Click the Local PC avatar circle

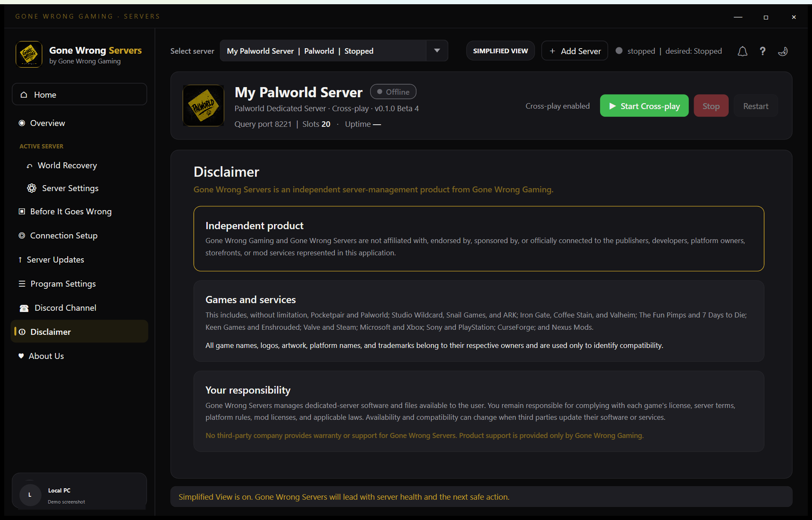pos(30,495)
